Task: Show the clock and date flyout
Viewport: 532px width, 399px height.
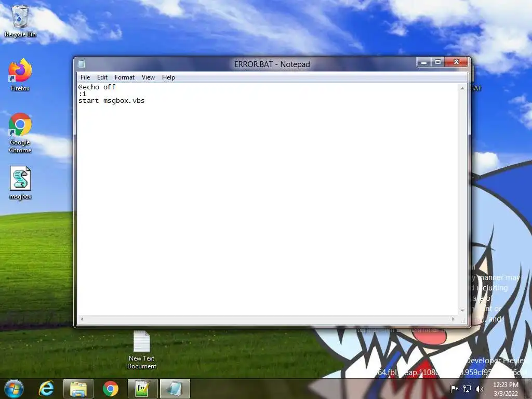Action: pyautogui.click(x=506, y=389)
